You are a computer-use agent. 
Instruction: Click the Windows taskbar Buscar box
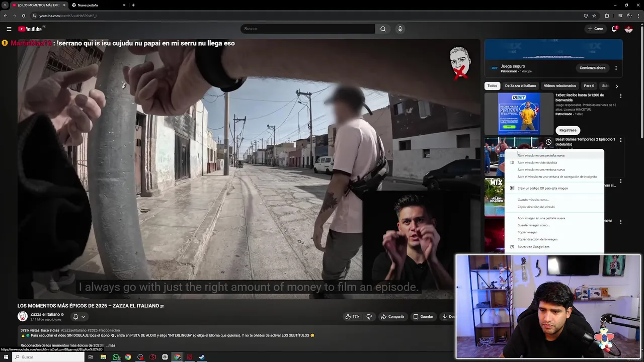pyautogui.click(x=49, y=357)
